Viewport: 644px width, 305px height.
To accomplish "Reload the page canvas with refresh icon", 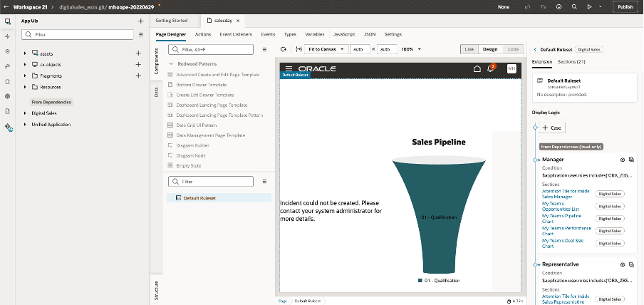I will [x=283, y=49].
